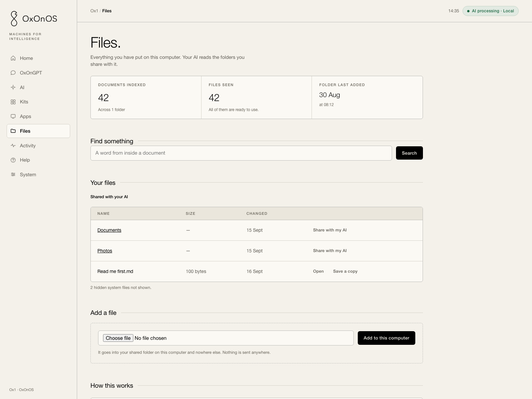Click the 100 bytes size value
Screen dimensions: 532x399
(x=196, y=271)
